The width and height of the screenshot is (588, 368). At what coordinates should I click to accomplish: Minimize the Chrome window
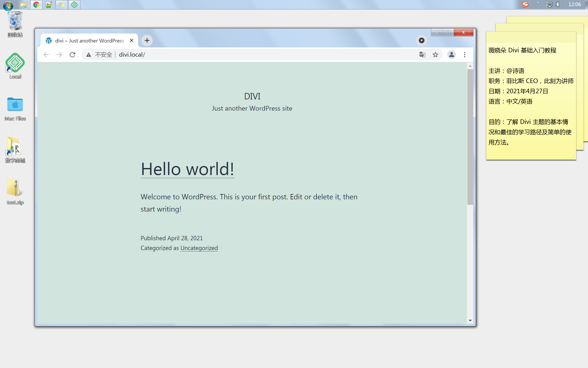[437, 32]
